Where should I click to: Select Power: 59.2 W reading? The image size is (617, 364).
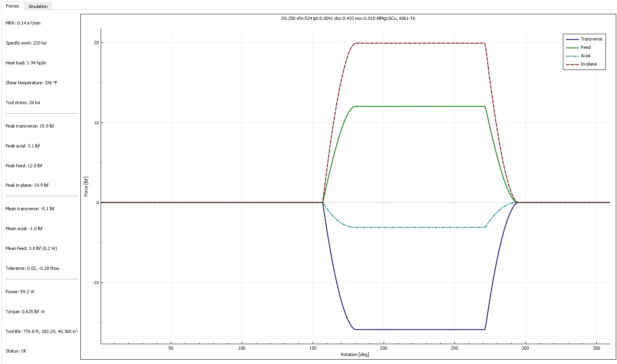click(x=20, y=292)
